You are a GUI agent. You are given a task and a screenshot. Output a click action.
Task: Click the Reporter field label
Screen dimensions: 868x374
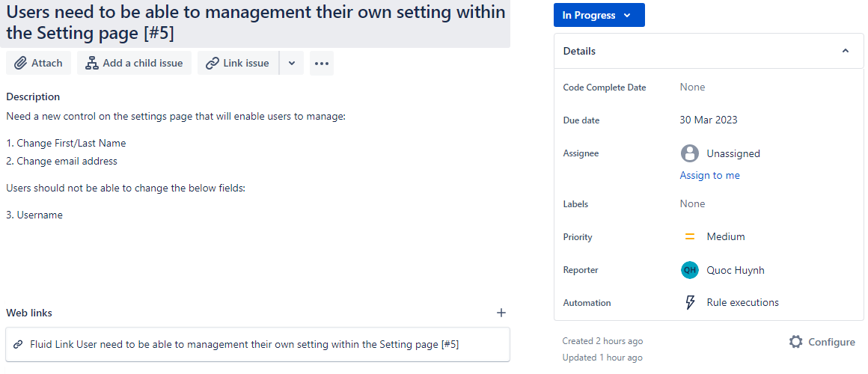point(581,270)
